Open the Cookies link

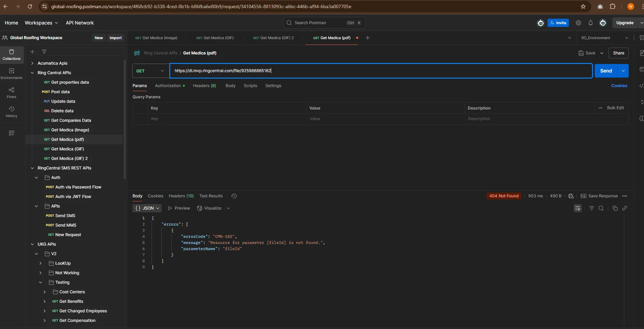pos(619,86)
